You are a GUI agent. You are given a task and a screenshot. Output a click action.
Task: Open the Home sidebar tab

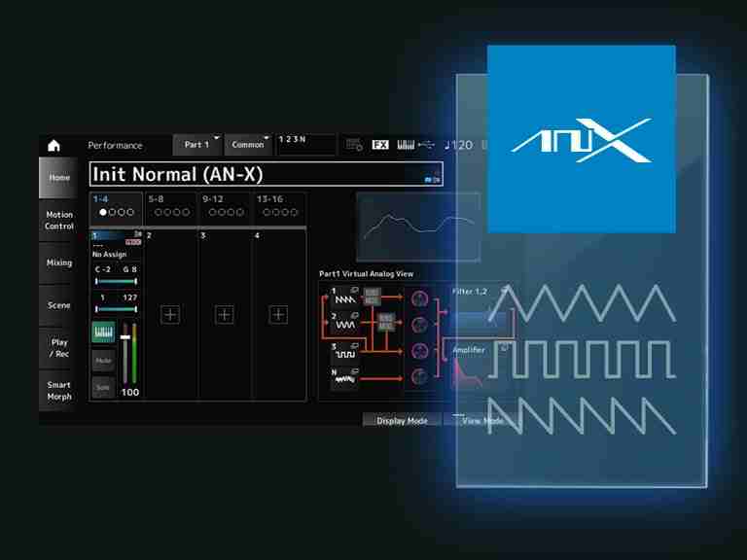[58, 178]
